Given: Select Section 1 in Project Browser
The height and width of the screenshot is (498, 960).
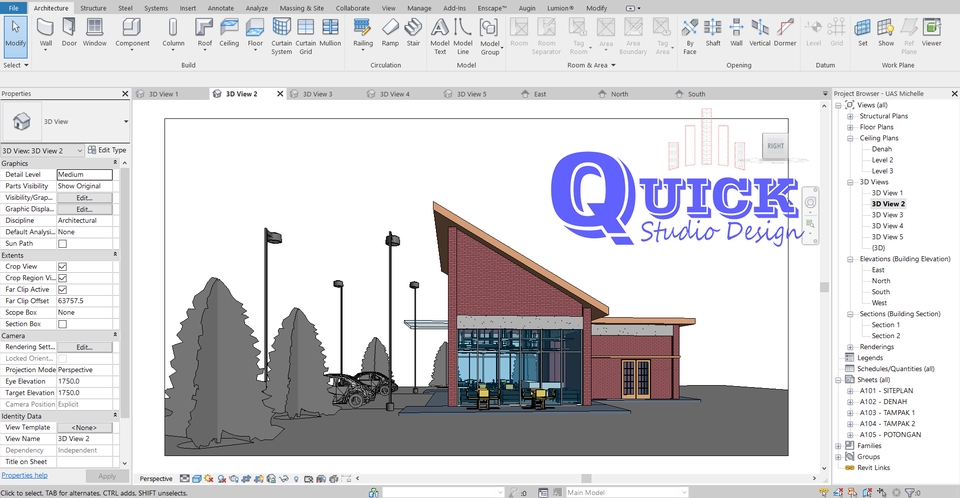Looking at the screenshot, I should tap(885, 325).
